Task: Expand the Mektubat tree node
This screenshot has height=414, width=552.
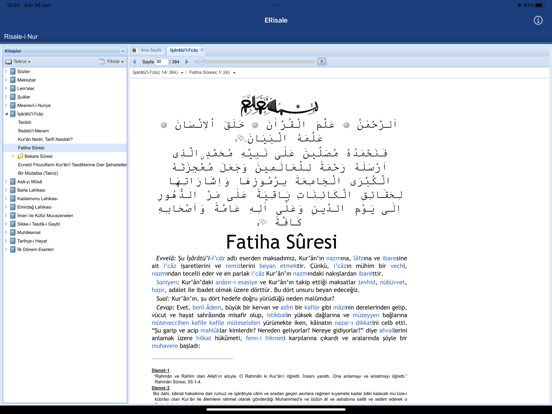Action: point(6,80)
